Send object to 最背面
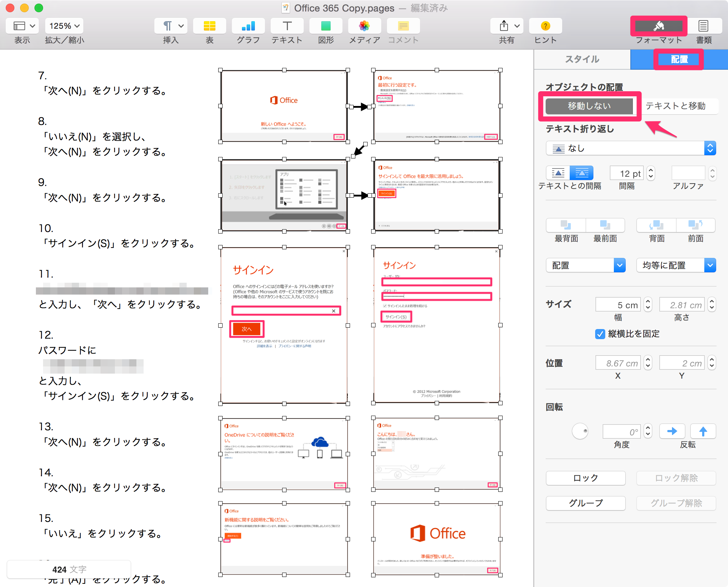This screenshot has height=587, width=728. coord(566,225)
